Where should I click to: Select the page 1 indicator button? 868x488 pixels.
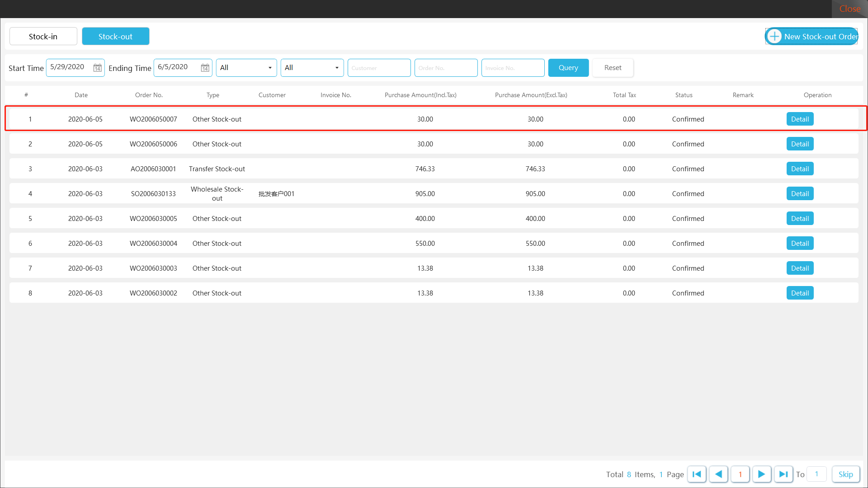740,474
